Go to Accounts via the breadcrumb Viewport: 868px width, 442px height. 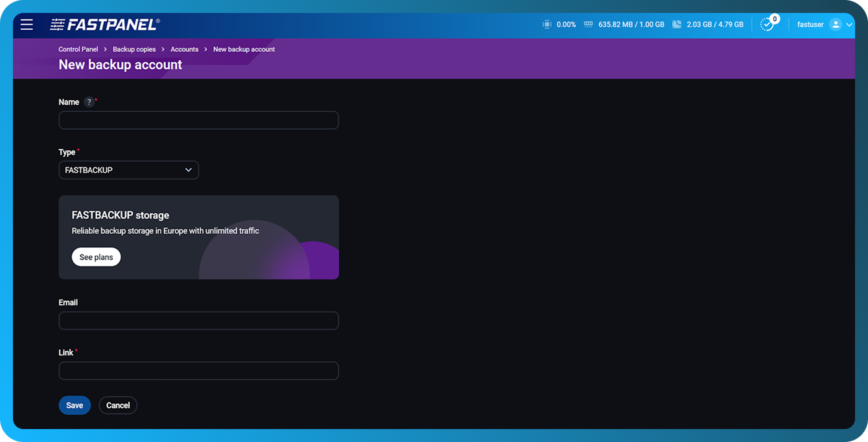click(184, 49)
